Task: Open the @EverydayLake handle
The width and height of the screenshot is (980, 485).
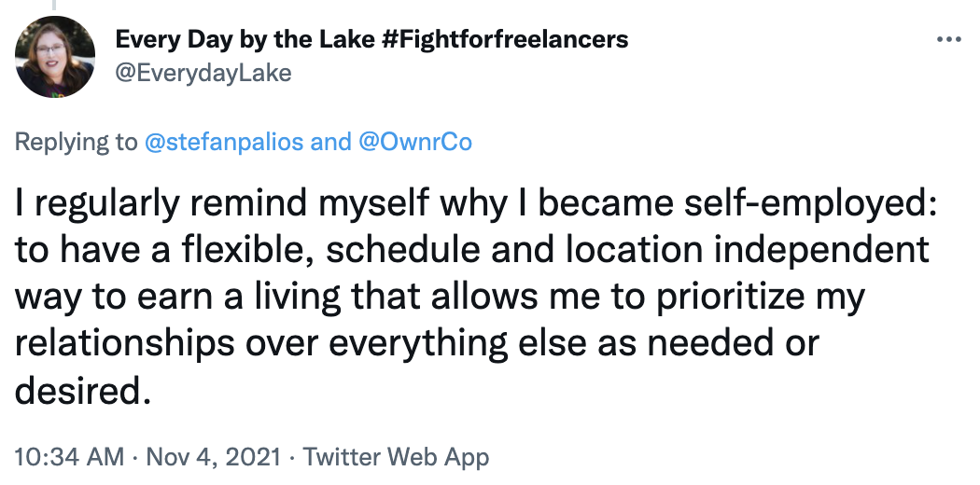Action: (x=203, y=73)
